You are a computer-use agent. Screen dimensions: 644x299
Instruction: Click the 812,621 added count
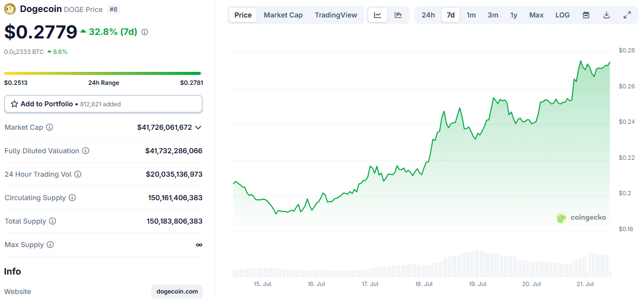tap(100, 104)
